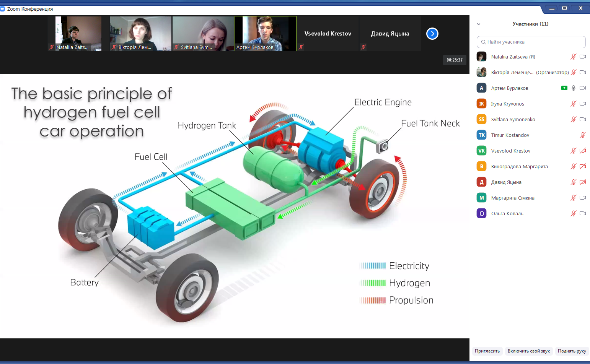Click the blue 'TK' avatar
Viewport: 590px width, 364px height.
[481, 135]
